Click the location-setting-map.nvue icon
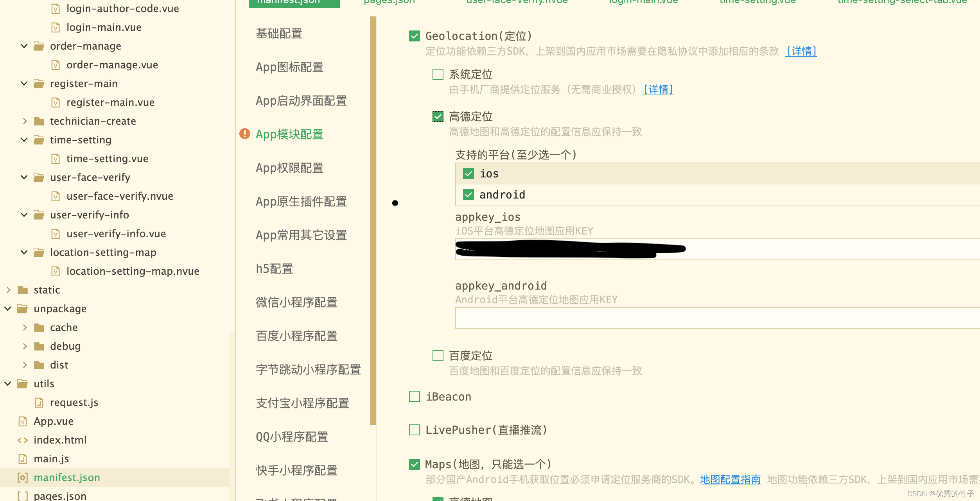The image size is (980, 501). [55, 271]
